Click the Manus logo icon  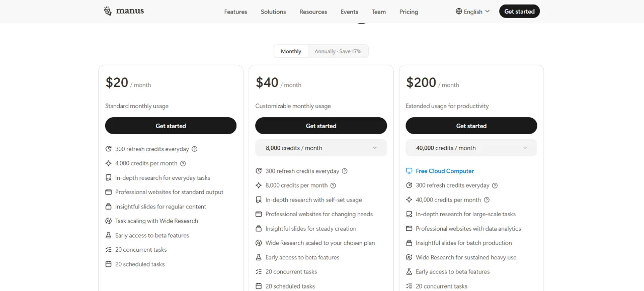(108, 11)
